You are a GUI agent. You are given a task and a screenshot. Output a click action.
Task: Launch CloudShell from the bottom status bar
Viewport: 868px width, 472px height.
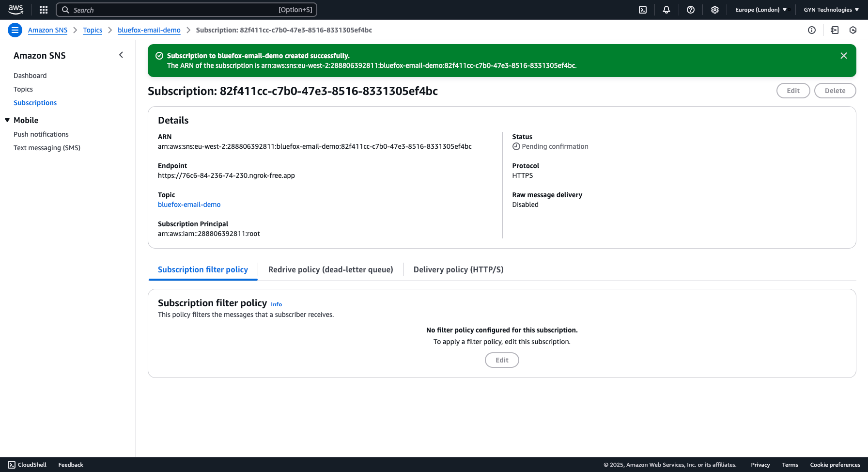click(28, 464)
